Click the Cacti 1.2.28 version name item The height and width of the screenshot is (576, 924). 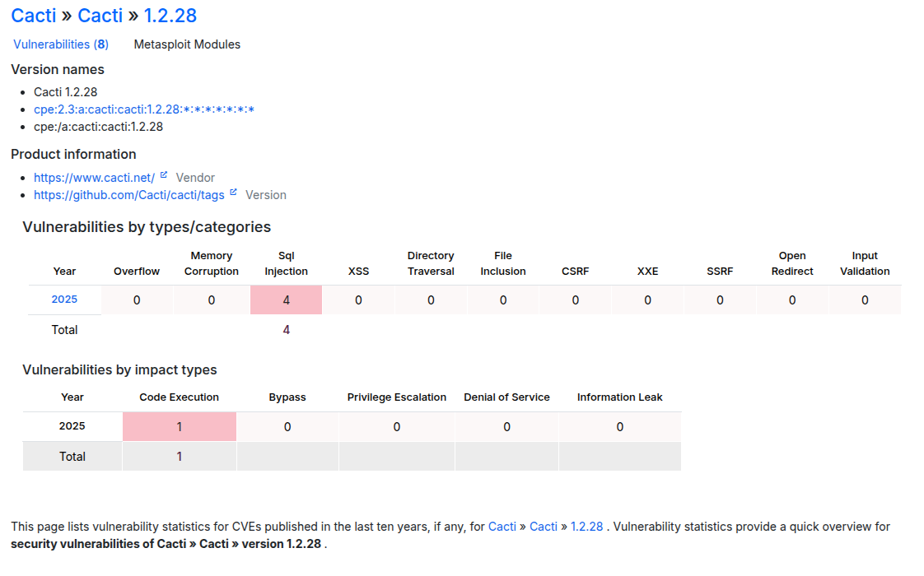click(x=65, y=92)
